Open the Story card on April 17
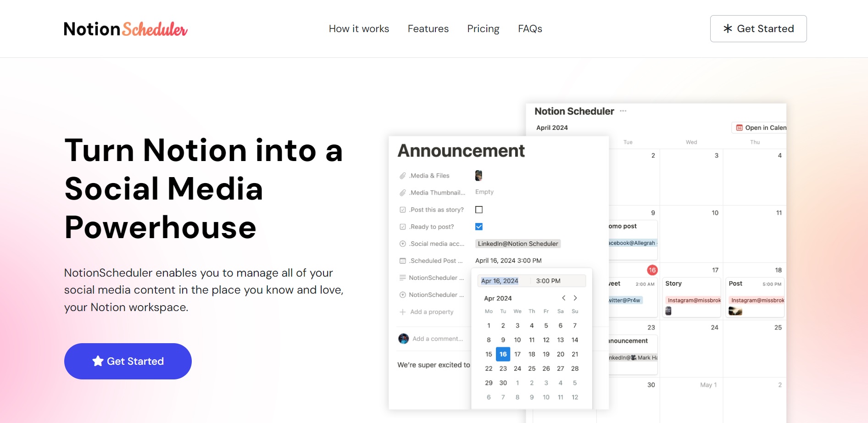This screenshot has height=423, width=868. 691,297
